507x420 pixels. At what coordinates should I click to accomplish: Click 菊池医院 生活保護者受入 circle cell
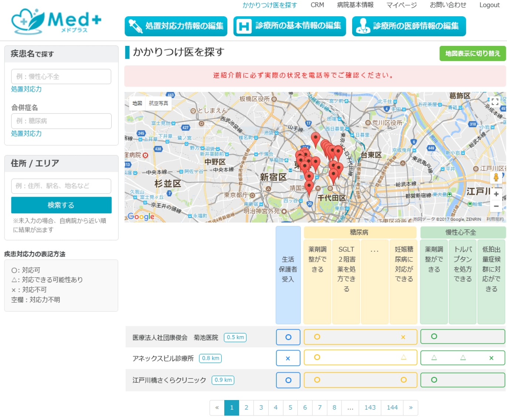[288, 337]
